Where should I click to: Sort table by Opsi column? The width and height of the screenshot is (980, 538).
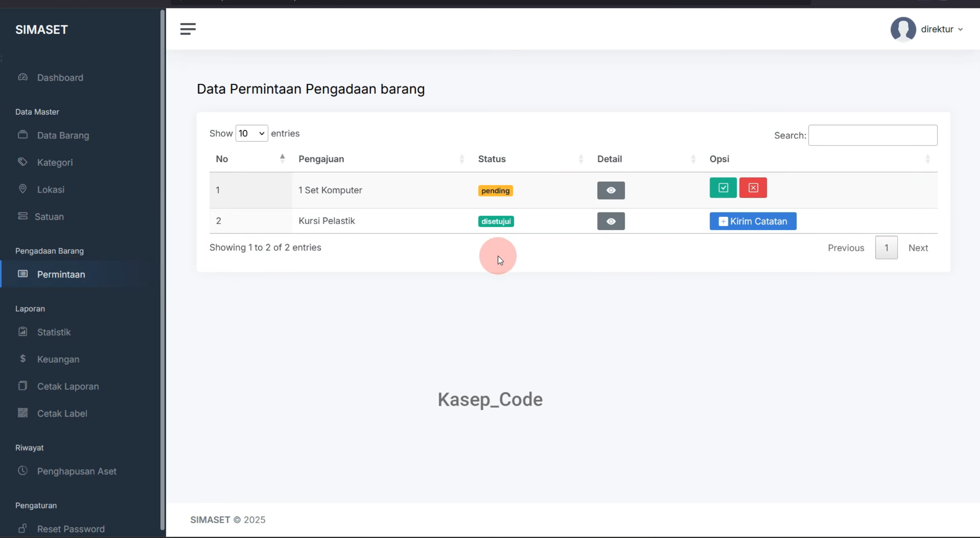point(820,159)
